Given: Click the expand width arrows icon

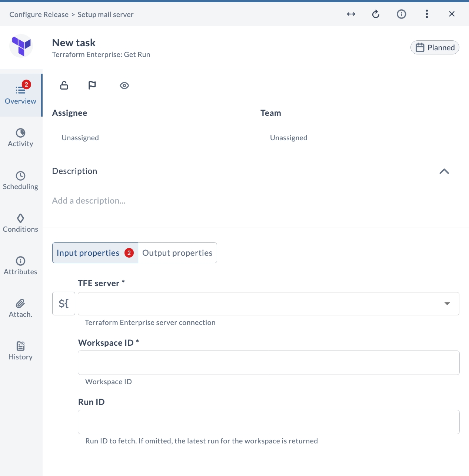Looking at the screenshot, I should click(x=351, y=14).
